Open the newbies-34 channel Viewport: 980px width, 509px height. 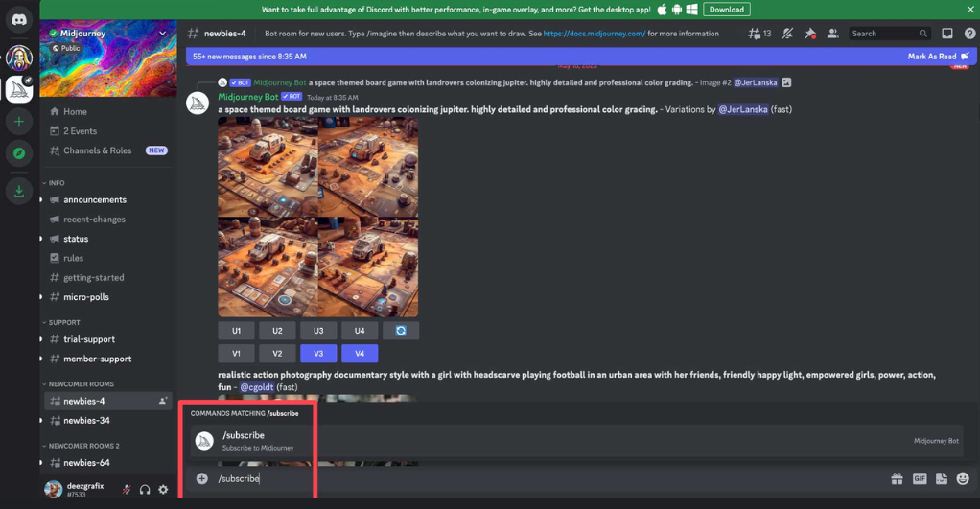(x=107, y=420)
